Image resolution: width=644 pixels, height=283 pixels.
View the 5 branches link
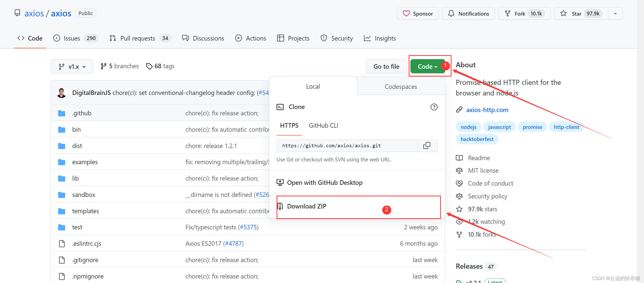coord(120,66)
